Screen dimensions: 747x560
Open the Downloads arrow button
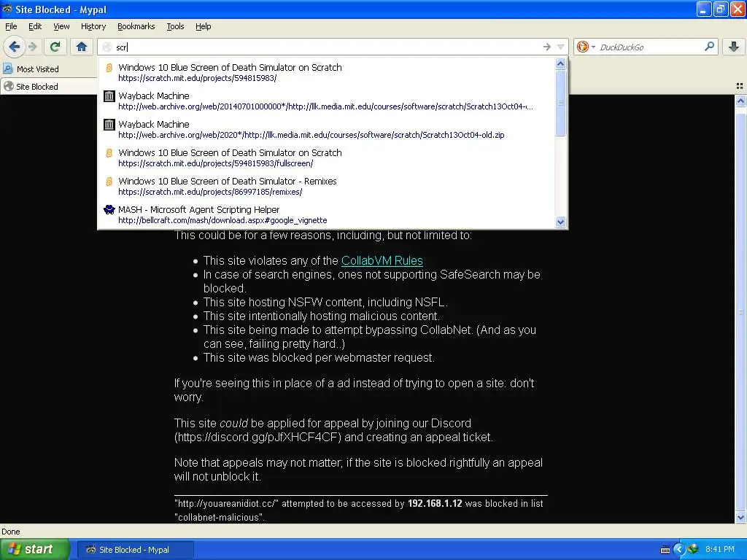734,46
